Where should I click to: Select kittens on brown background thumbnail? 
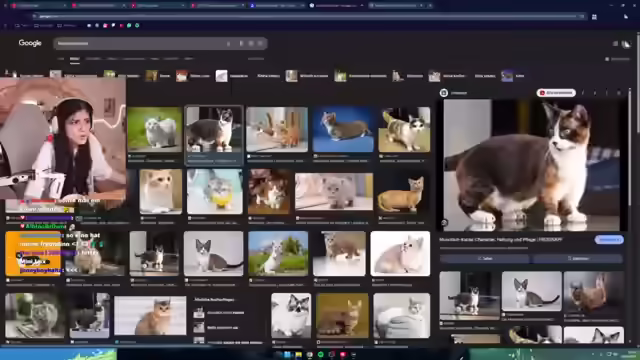click(269, 191)
